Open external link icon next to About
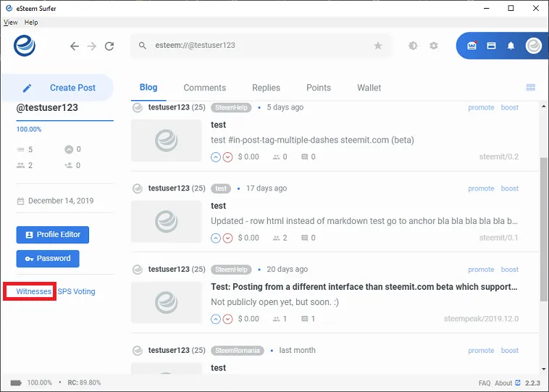 click(x=518, y=383)
